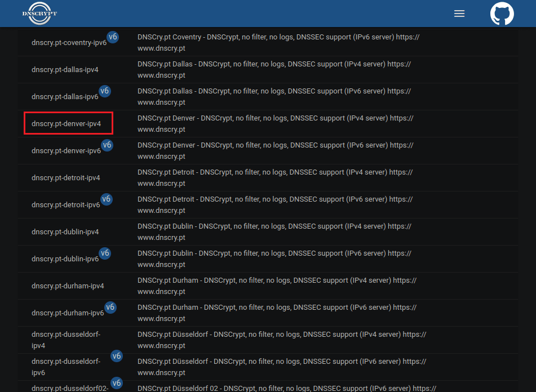Click v6 badge on dnscry.pt-dusseldorf02 row
536x392 pixels.
click(x=117, y=383)
